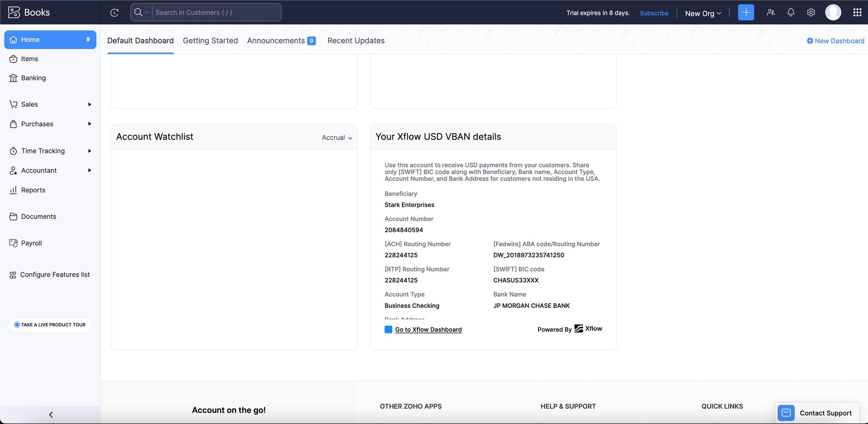The height and width of the screenshot is (424, 868).
Task: Open the Accrual dropdown in Account Watchlist
Action: [337, 138]
